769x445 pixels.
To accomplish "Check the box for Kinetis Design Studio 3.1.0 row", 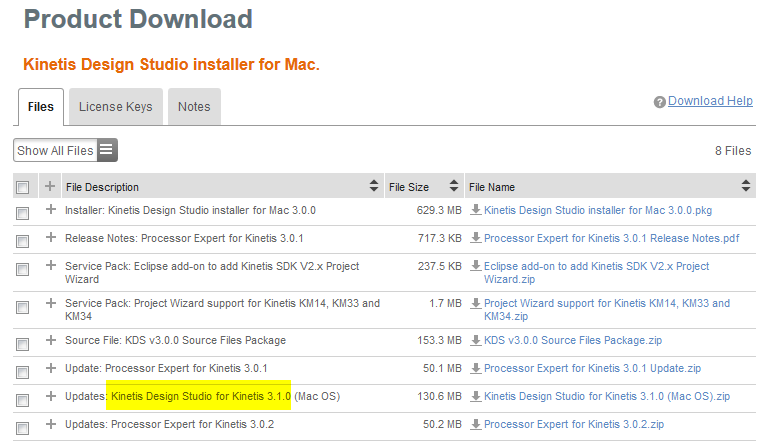I will pos(23,400).
